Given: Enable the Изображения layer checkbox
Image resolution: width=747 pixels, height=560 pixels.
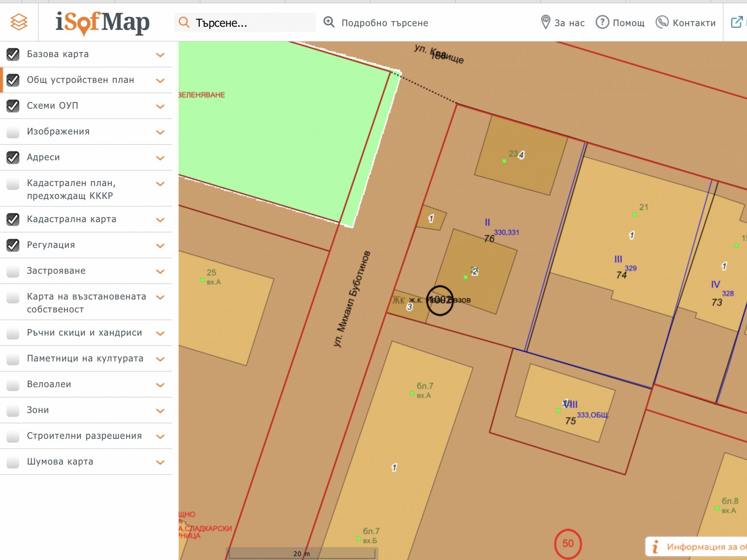Looking at the screenshot, I should coord(13,132).
